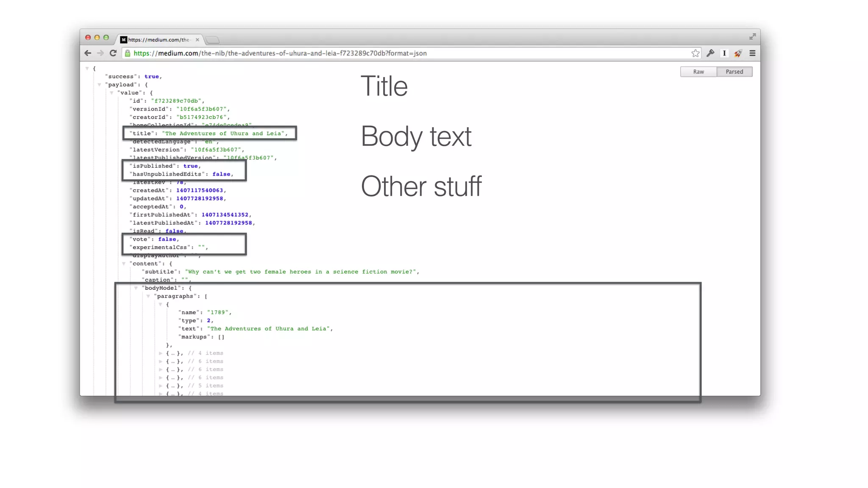Viewport: 868px width, 488px height.
Task: Expand the first collapsed 4 items object
Action: click(161, 353)
